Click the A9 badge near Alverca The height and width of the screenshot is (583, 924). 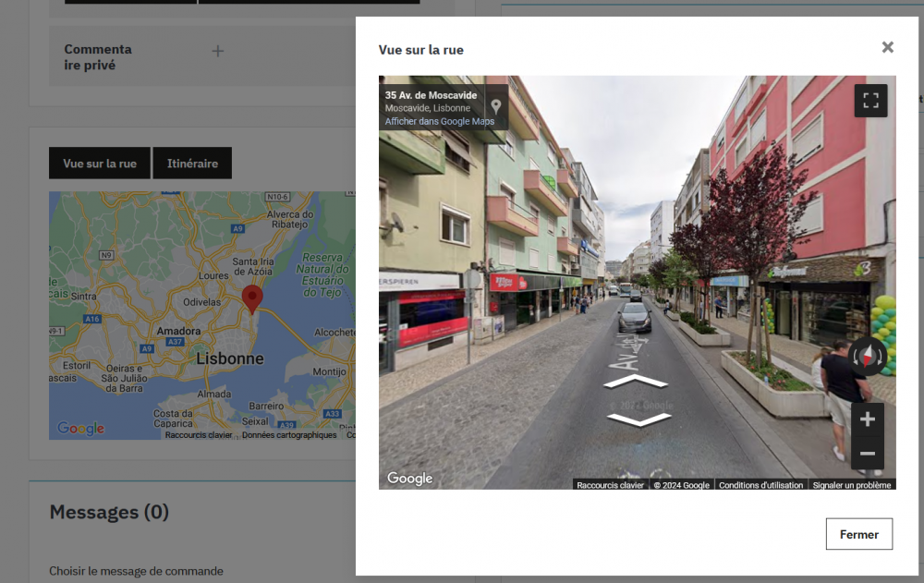237,229
